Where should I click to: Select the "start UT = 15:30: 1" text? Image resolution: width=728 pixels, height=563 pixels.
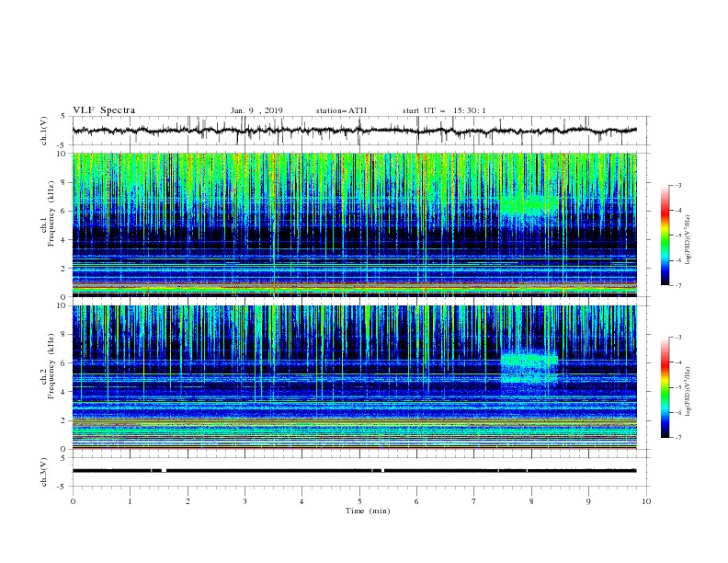point(444,110)
